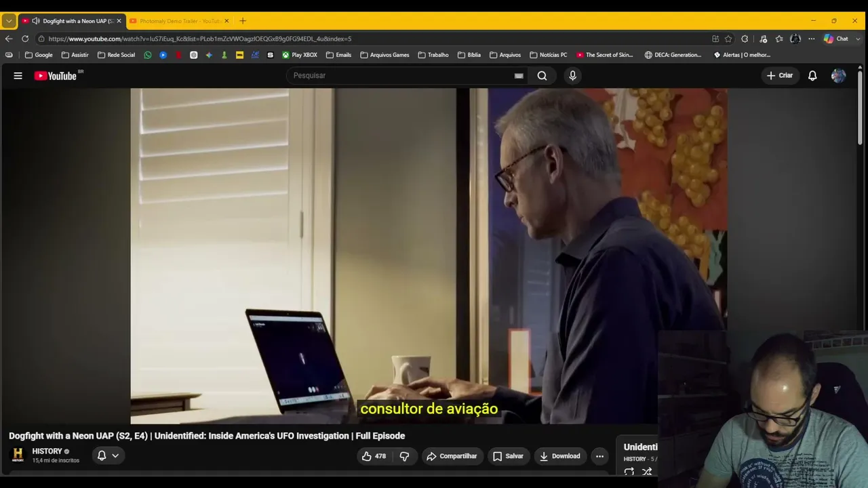Go back with the browser back arrow
Screen dimensions: 868x488
(x=9, y=39)
